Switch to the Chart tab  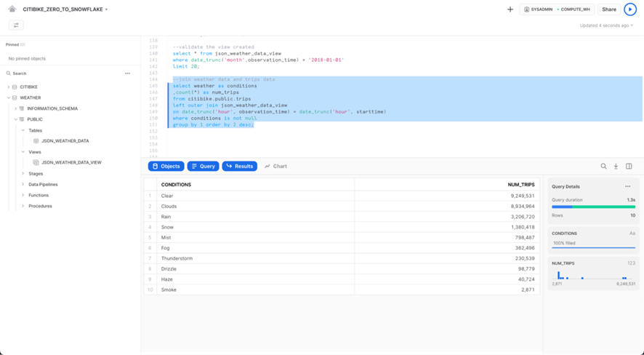pos(275,167)
